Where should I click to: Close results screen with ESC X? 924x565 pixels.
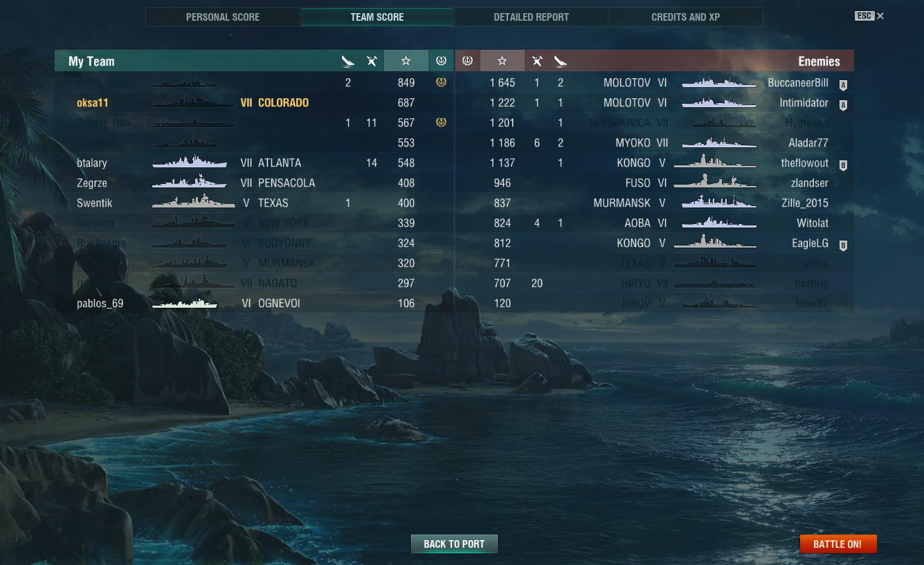click(869, 16)
